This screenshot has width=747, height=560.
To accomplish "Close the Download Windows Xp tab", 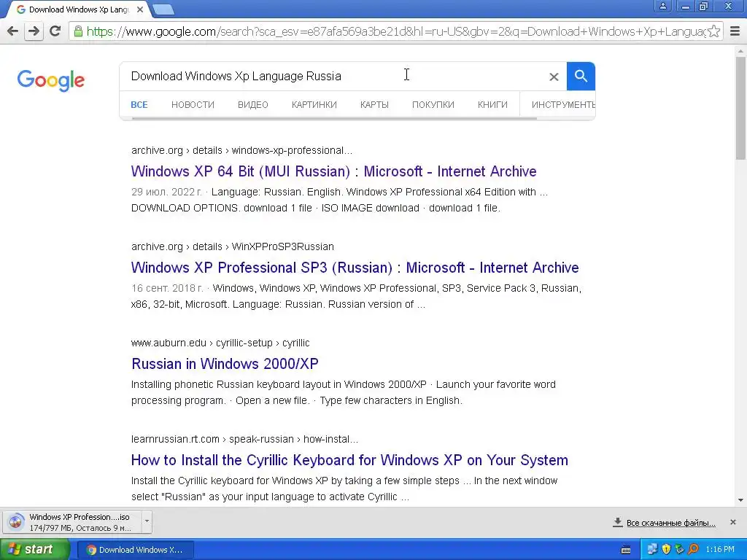I will pos(140,9).
